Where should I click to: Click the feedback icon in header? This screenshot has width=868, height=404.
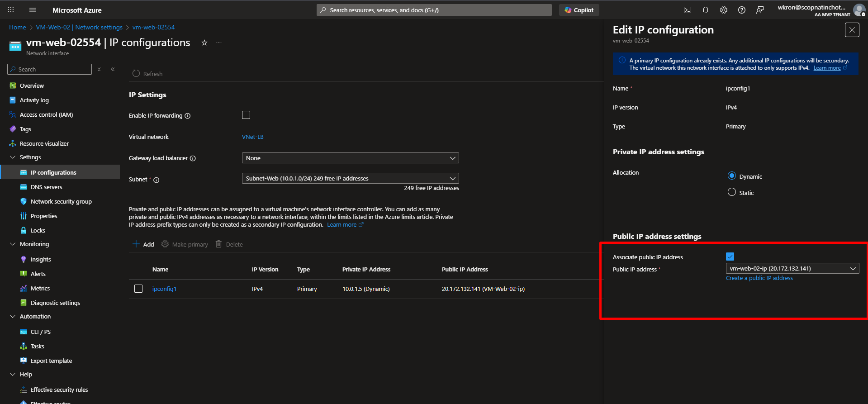tap(759, 10)
